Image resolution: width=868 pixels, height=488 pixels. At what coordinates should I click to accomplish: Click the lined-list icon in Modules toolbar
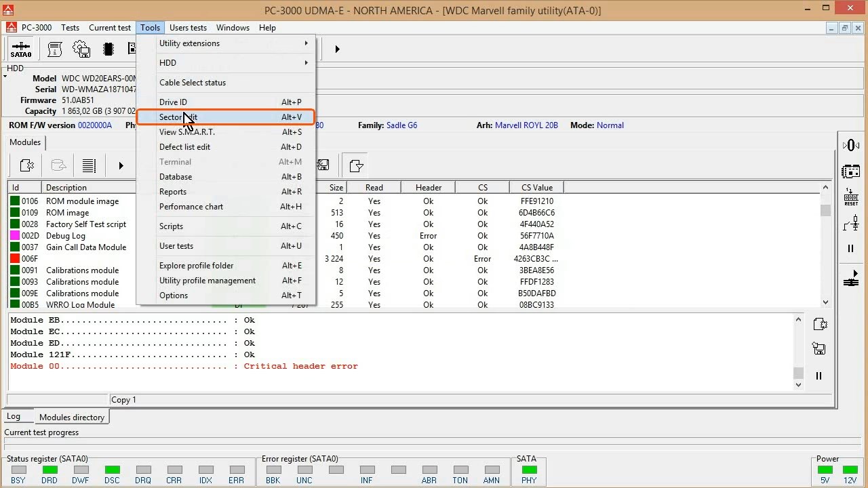click(x=89, y=165)
